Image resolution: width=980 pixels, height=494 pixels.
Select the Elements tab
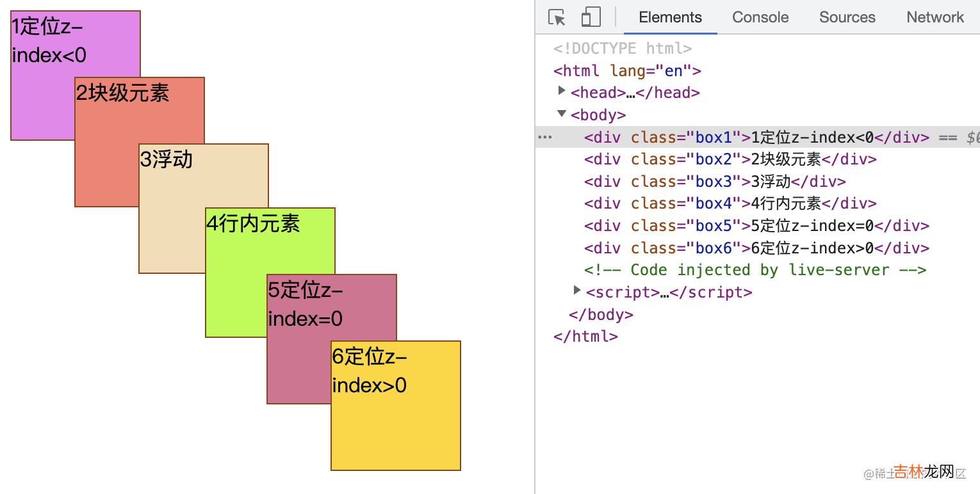670,17
